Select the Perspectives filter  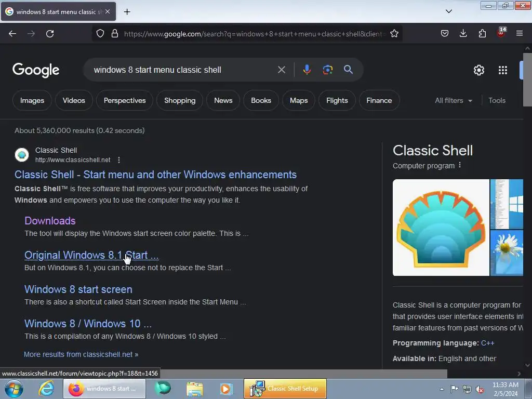(x=125, y=100)
